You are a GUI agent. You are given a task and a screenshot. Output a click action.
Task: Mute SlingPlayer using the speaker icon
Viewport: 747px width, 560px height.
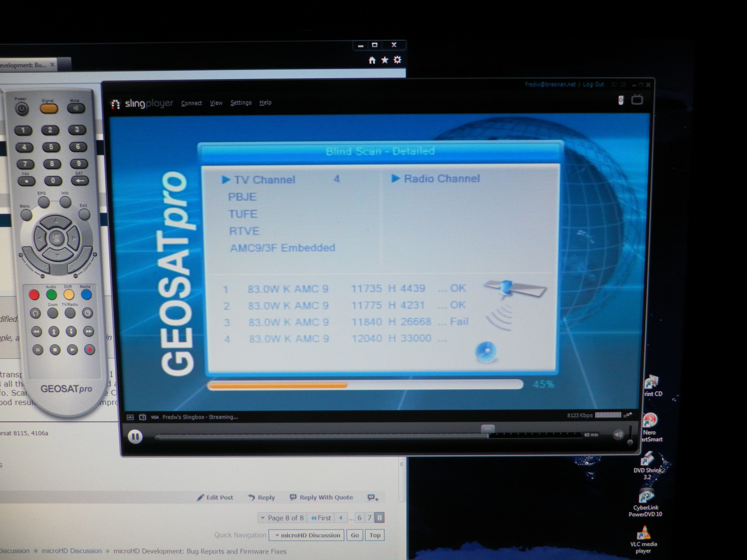click(x=618, y=434)
